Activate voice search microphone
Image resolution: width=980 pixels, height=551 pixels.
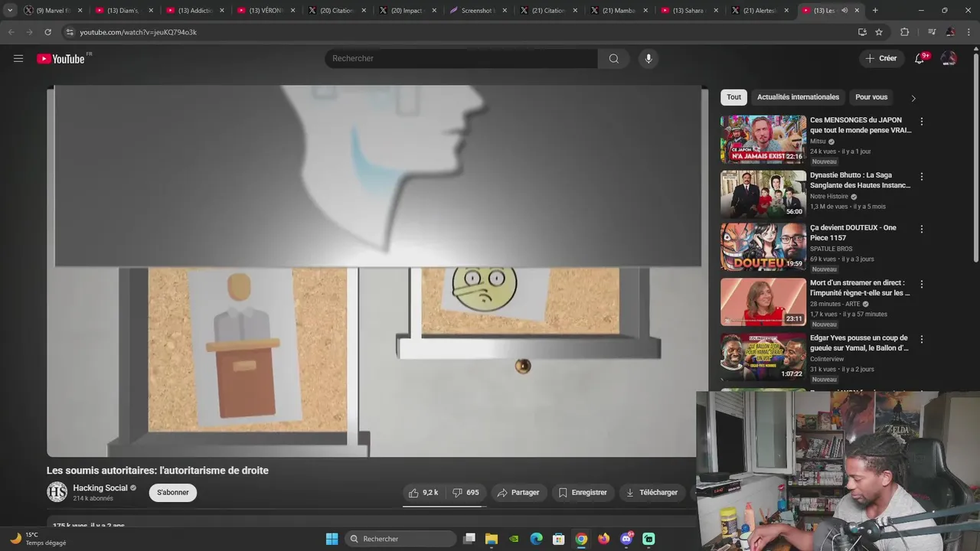click(648, 58)
